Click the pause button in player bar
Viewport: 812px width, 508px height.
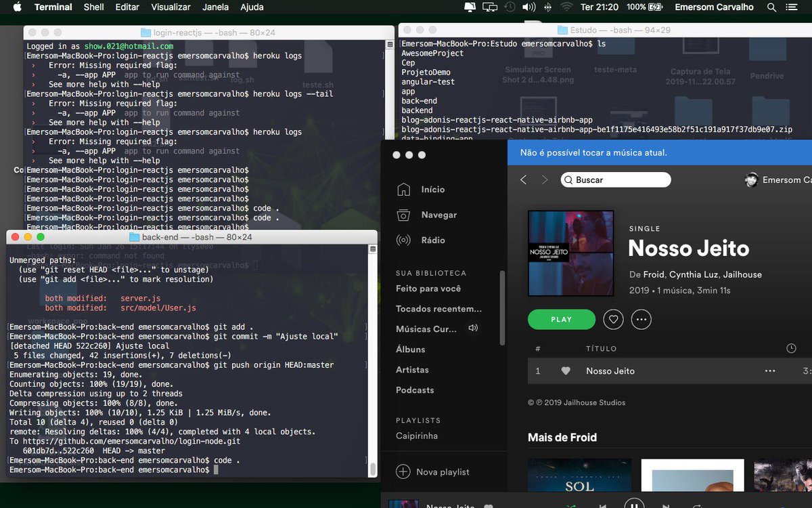point(634,504)
